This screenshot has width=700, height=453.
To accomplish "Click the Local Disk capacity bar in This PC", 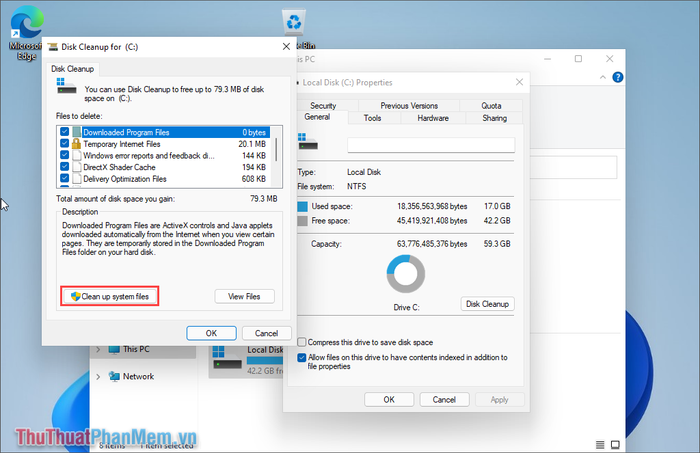I will click(x=265, y=361).
